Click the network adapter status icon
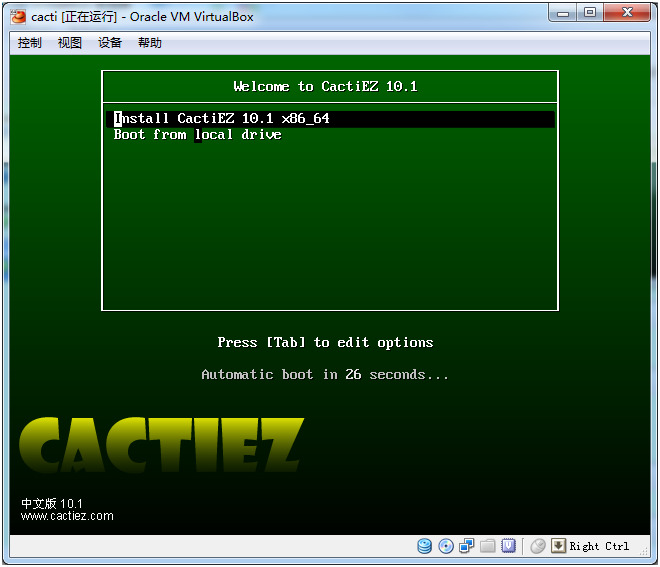660x567 pixels. point(466,546)
